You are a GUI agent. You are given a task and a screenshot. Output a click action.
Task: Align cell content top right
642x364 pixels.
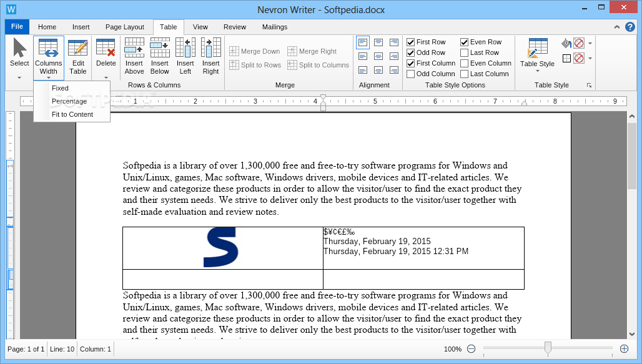394,42
